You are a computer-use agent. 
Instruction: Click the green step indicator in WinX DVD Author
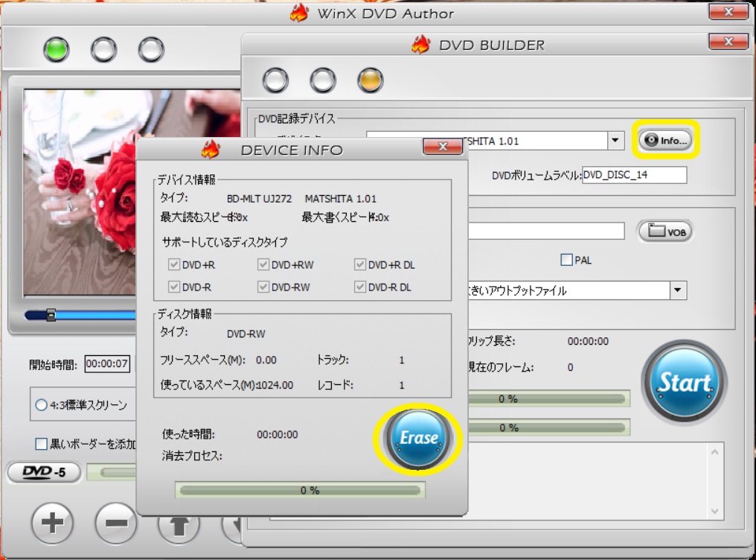click(57, 49)
